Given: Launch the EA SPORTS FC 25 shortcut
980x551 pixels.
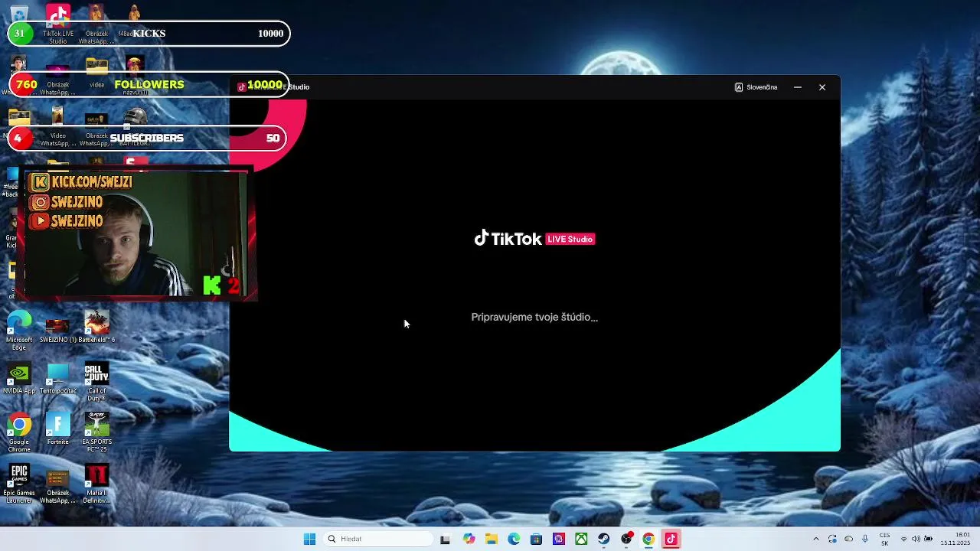Looking at the screenshot, I should click(x=96, y=432).
